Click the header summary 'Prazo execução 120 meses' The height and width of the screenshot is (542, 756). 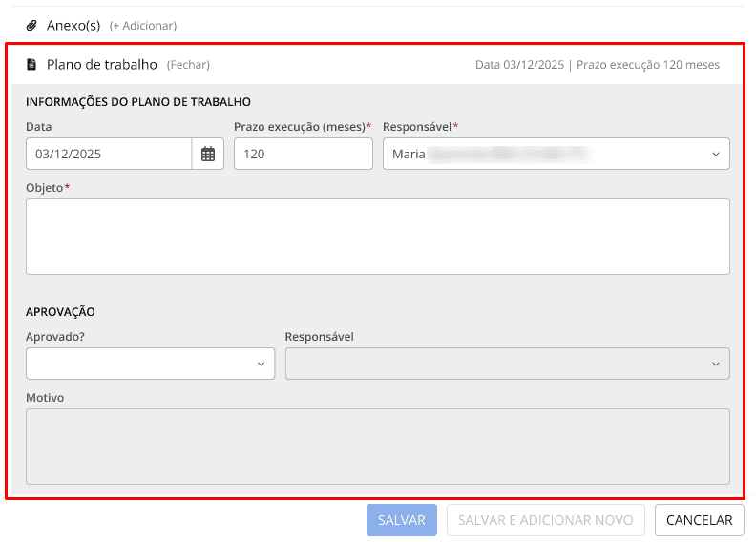[648, 65]
